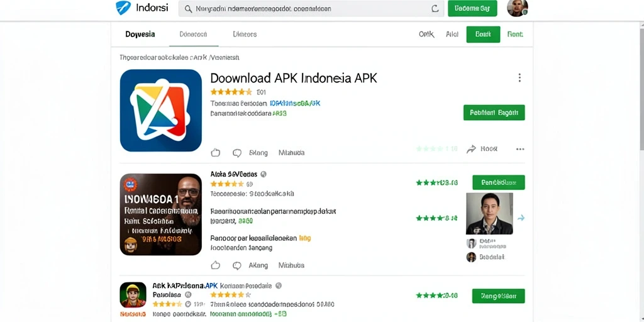Select the Onlk option in the tab bar
Image resolution: width=644 pixels, height=322 pixels.
[426, 35]
